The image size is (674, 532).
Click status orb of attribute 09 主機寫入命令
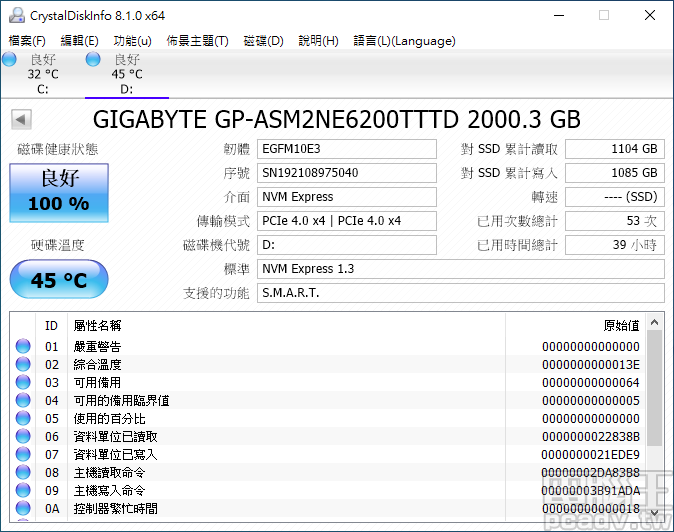(23, 490)
